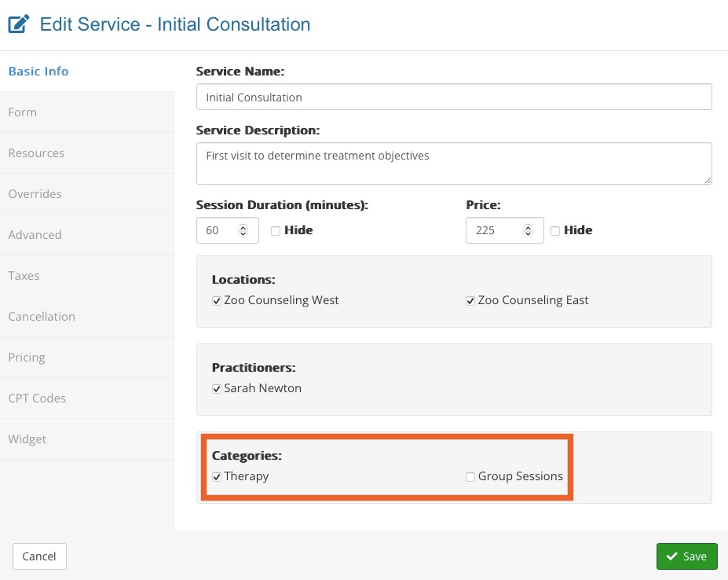Uncheck the Therapy category
Screen dimensions: 728x580
tap(217, 477)
